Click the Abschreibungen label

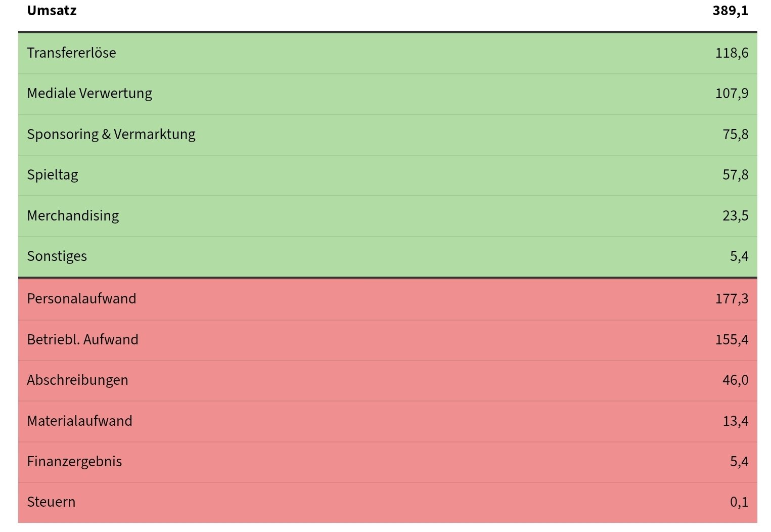click(x=77, y=380)
